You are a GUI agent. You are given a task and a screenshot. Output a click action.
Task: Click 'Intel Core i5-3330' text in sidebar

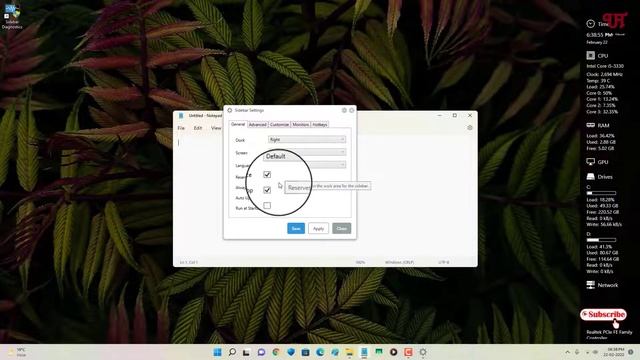point(605,66)
